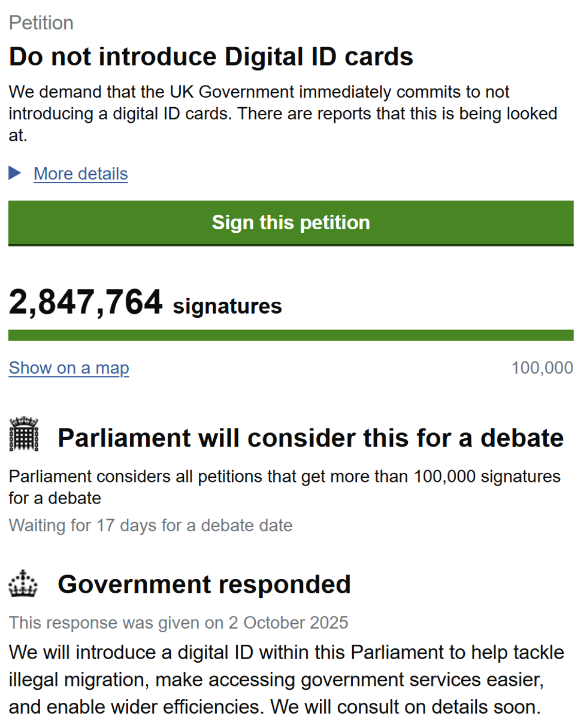The height and width of the screenshot is (728, 587).
Task: Click the response date '2 October 2025' line
Action: (178, 622)
